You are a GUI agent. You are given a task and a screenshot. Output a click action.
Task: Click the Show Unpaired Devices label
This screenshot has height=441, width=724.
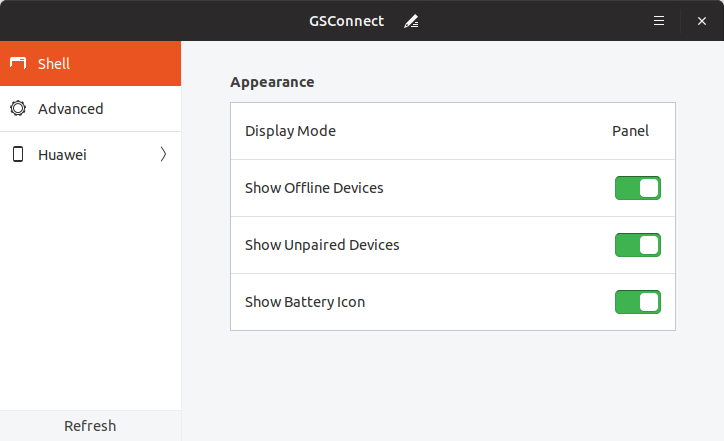(322, 245)
